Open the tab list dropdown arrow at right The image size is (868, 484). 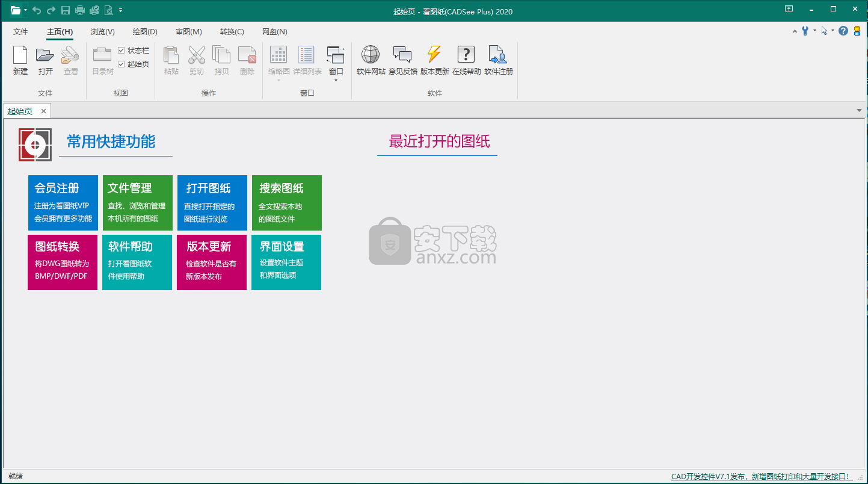859,111
